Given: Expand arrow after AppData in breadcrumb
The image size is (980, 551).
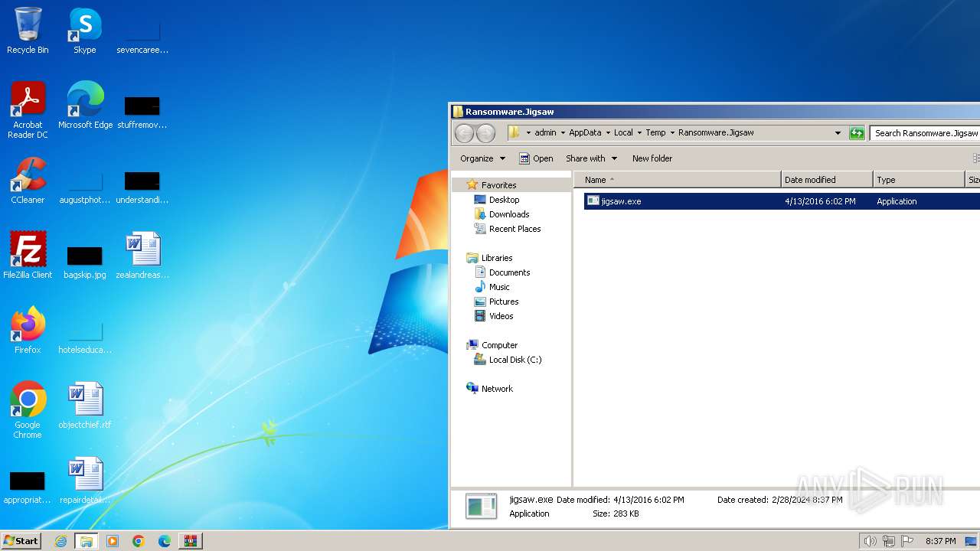Looking at the screenshot, I should pyautogui.click(x=608, y=133).
